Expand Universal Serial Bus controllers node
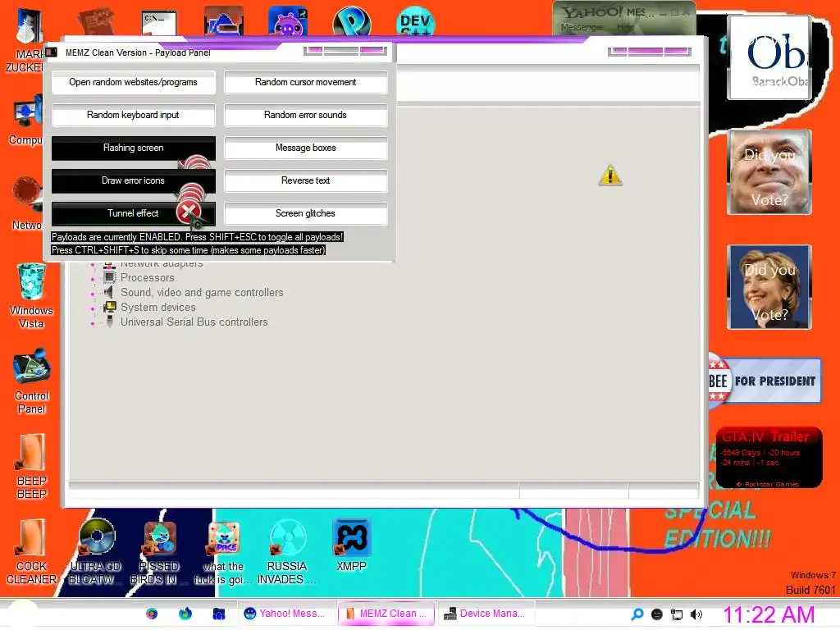The image size is (840, 630). pos(93,323)
